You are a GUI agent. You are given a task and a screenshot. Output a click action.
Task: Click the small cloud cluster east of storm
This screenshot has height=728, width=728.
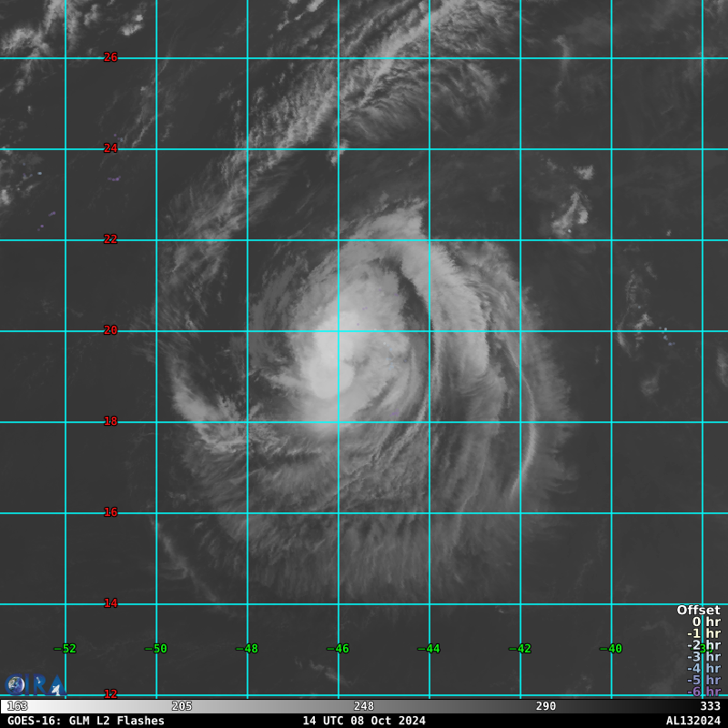[572, 210]
